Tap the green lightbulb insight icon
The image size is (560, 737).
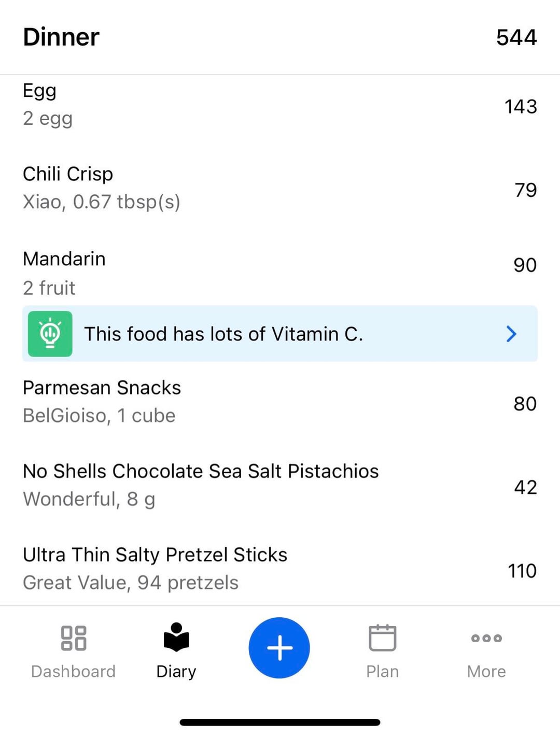coord(50,334)
